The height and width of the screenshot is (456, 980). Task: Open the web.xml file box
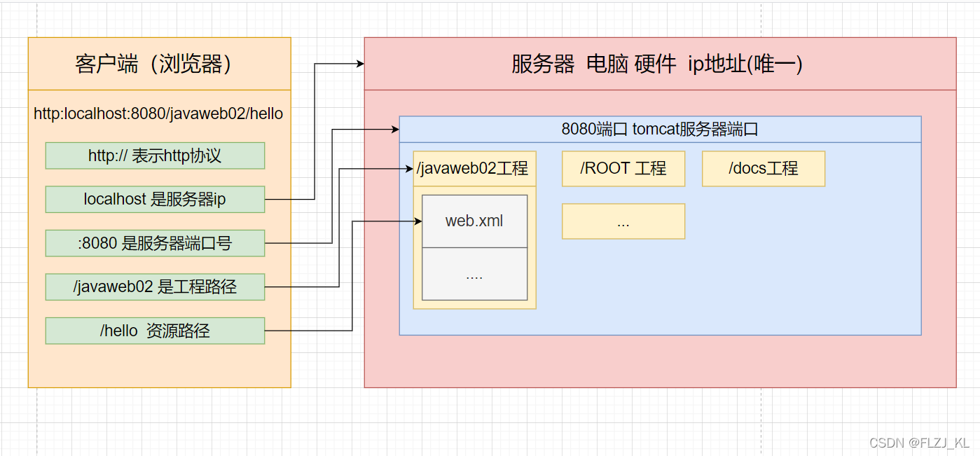click(x=474, y=221)
